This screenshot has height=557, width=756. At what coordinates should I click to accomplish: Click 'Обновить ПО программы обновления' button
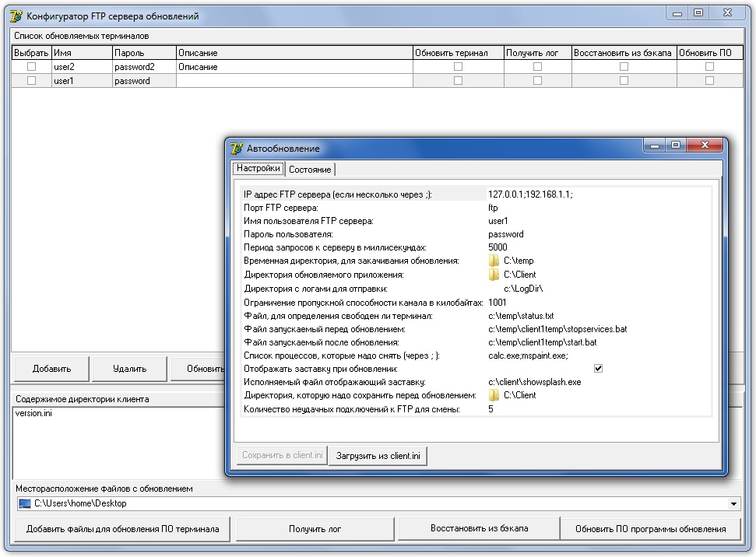point(650,529)
